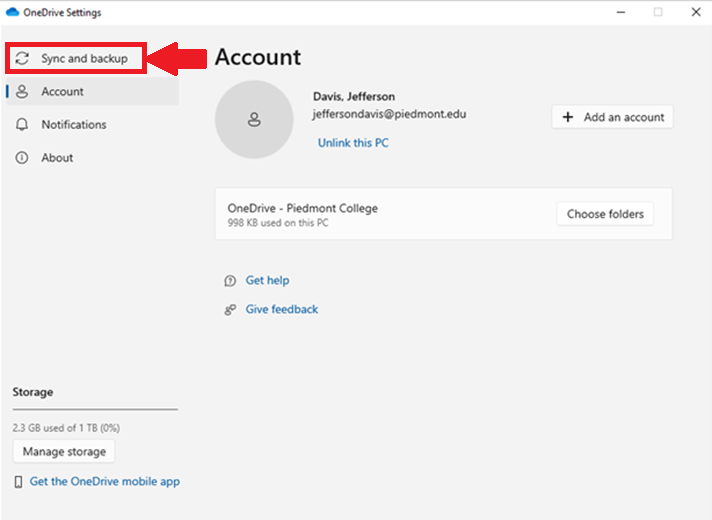Click the gray profile avatar picture
Image resolution: width=712 pixels, height=520 pixels.
click(x=254, y=120)
